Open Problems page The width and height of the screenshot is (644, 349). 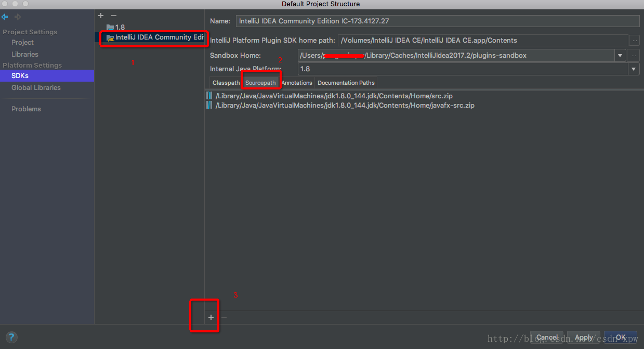coord(26,109)
